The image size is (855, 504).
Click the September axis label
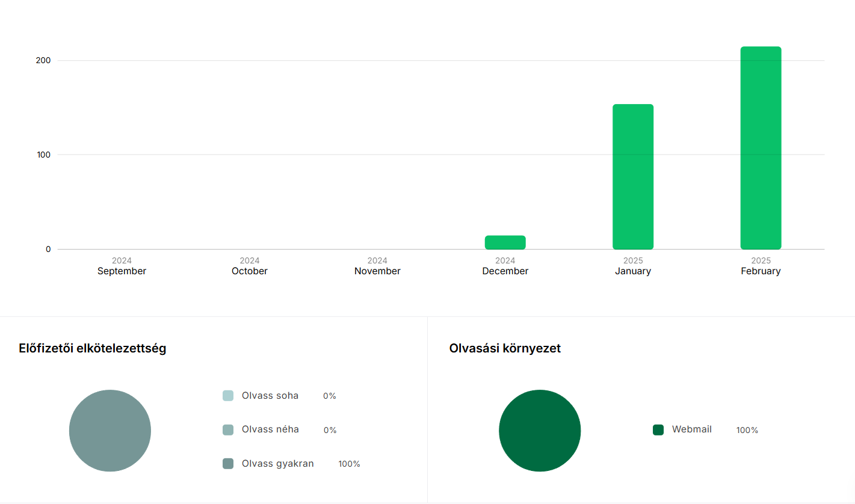click(x=122, y=271)
